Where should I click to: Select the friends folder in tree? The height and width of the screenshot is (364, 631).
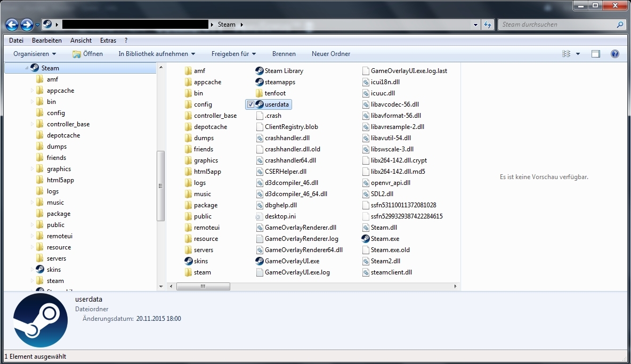[56, 158]
